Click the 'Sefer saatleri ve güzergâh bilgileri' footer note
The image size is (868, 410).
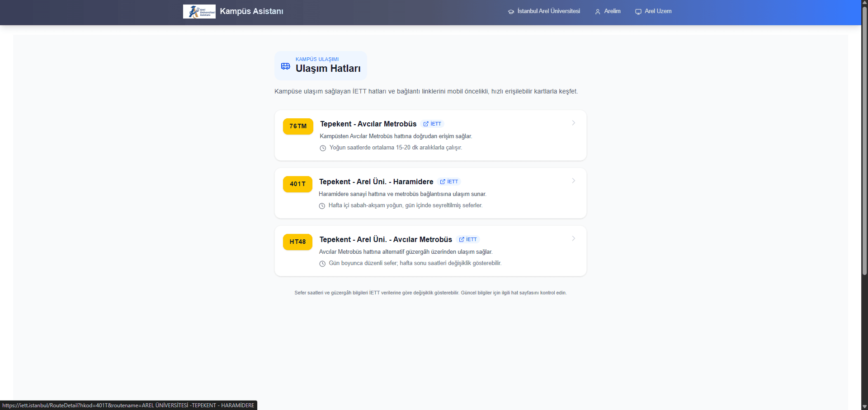(430, 293)
